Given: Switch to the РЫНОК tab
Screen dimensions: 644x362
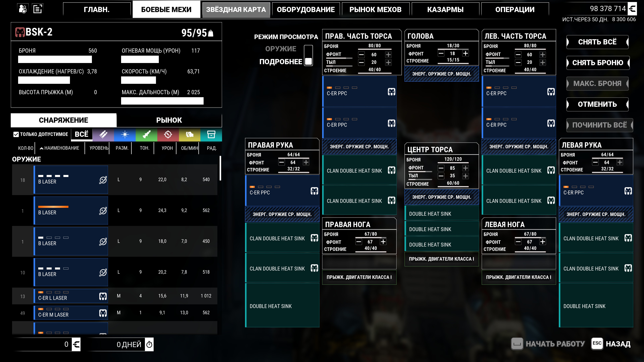Looking at the screenshot, I should point(169,120).
